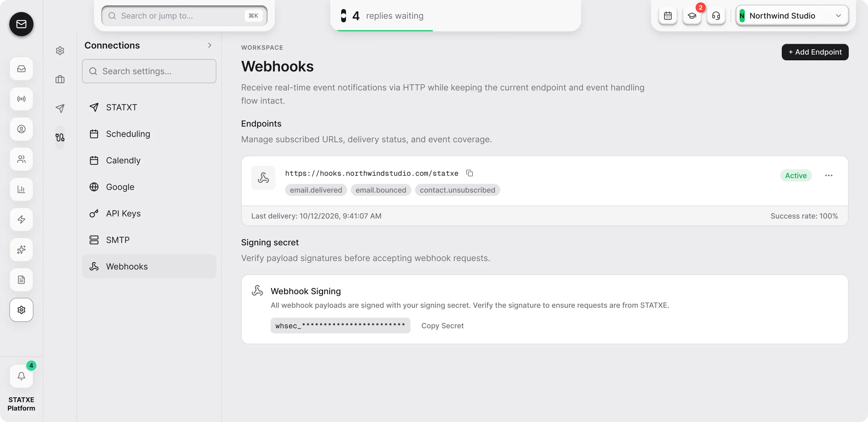Image resolution: width=868 pixels, height=422 pixels.
Task: Select the briefcase workspace icon
Action: pos(60,80)
